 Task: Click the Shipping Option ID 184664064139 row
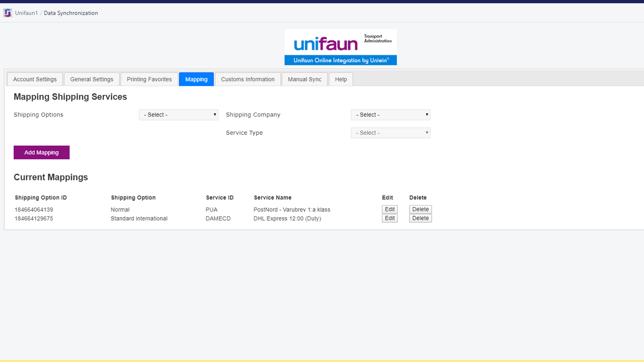[223, 210]
